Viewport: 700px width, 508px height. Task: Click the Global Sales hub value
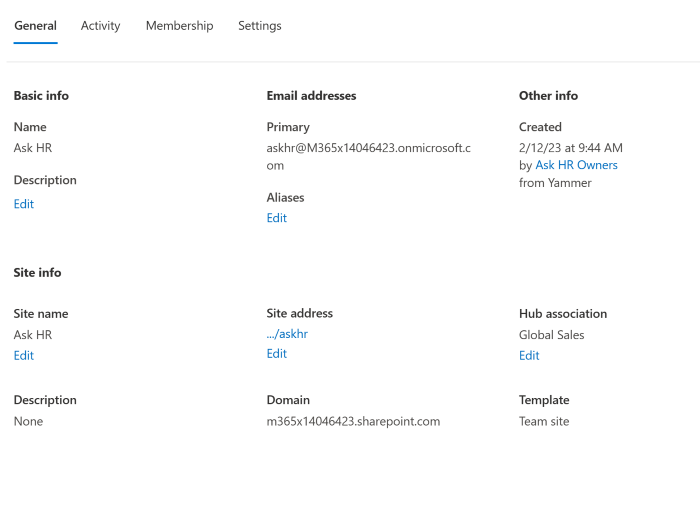[x=551, y=335]
